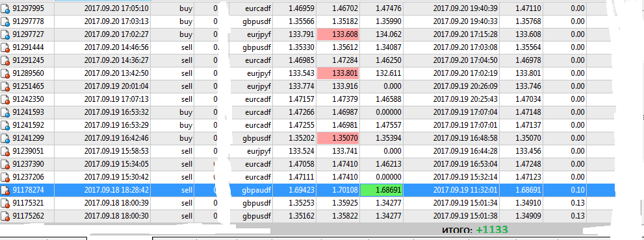644x240 pixels.
Task: Click stop loss value 1.47284
Action: tap(345, 60)
